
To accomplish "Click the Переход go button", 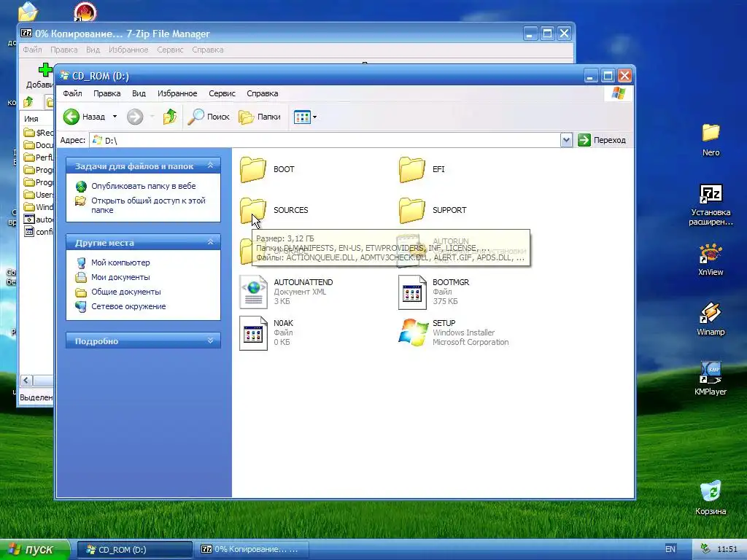I will tap(602, 140).
